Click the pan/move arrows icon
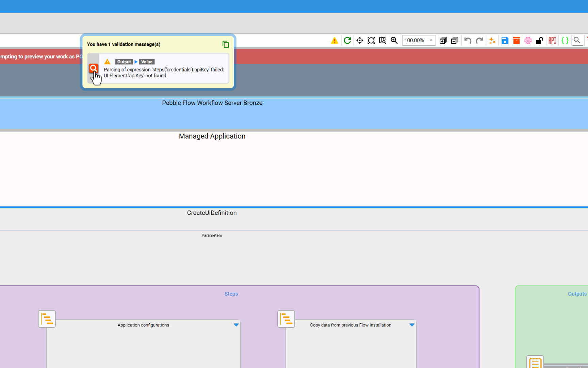Screen dimensions: 588x368 tap(360, 41)
